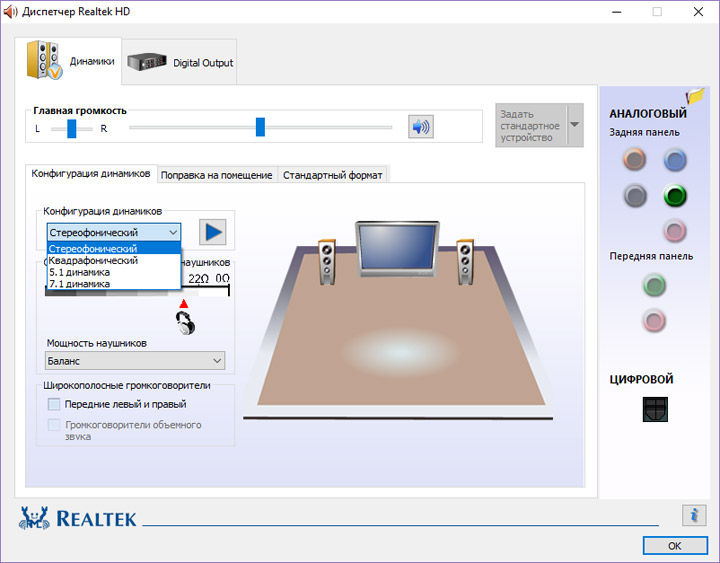
Task: Close the Диспетчер Realtek HD window
Action: coord(698,12)
